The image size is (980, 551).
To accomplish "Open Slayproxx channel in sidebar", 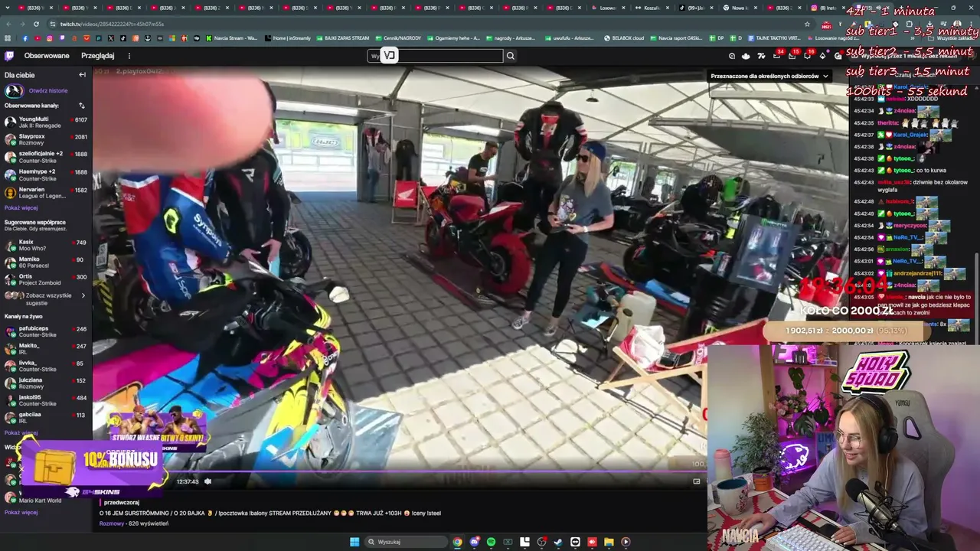I will 46,139.
